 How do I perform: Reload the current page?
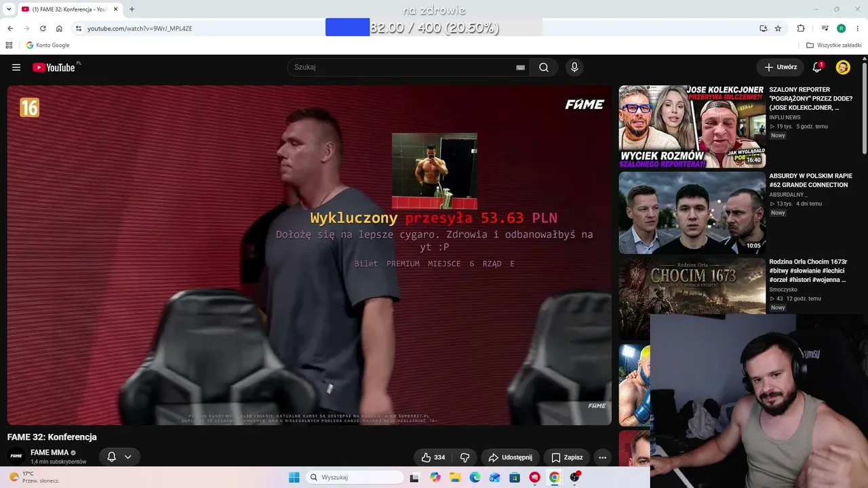pyautogui.click(x=43, y=28)
